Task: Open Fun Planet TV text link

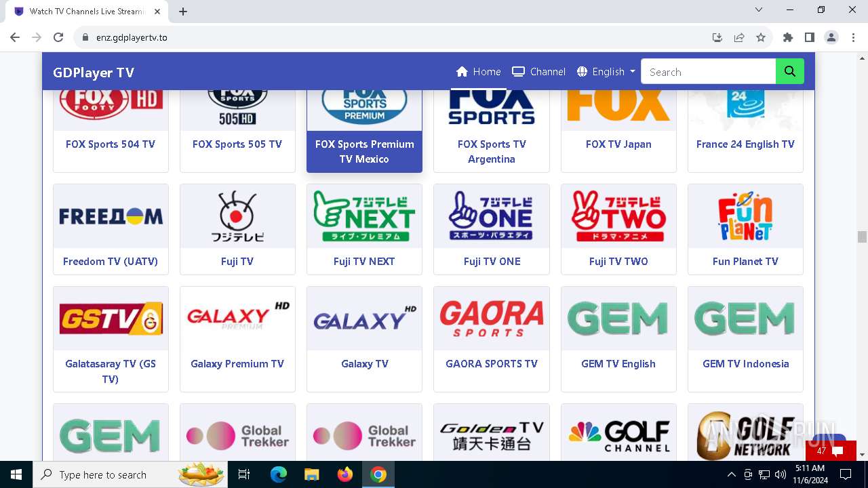Action: tap(745, 262)
